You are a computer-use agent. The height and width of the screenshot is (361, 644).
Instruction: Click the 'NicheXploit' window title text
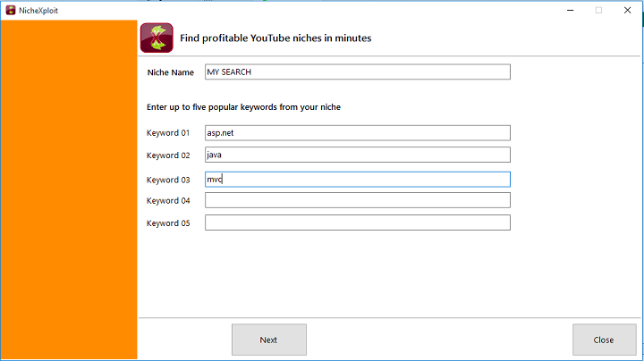tap(38, 11)
